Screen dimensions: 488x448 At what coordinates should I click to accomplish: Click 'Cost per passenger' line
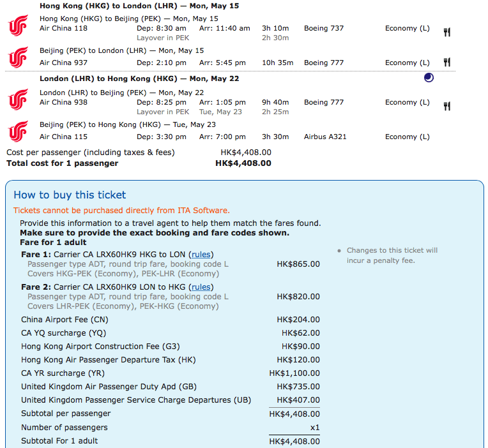click(139, 153)
